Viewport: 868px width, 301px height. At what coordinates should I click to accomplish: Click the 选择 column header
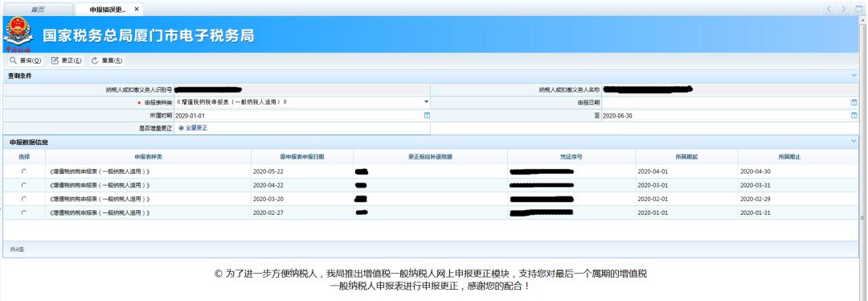point(24,157)
